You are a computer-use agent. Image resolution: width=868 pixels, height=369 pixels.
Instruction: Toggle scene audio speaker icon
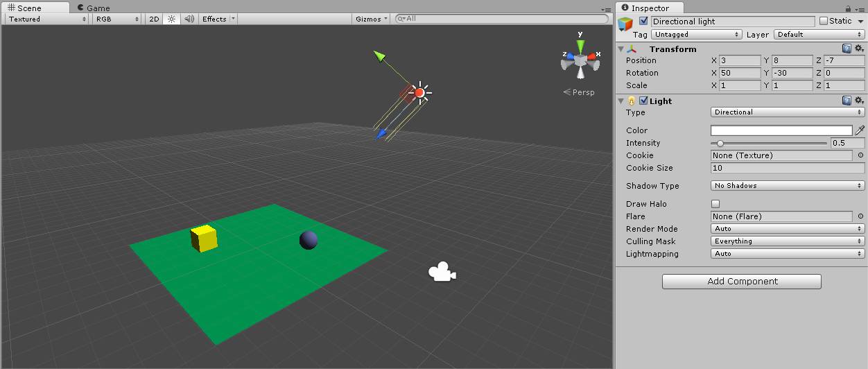189,19
